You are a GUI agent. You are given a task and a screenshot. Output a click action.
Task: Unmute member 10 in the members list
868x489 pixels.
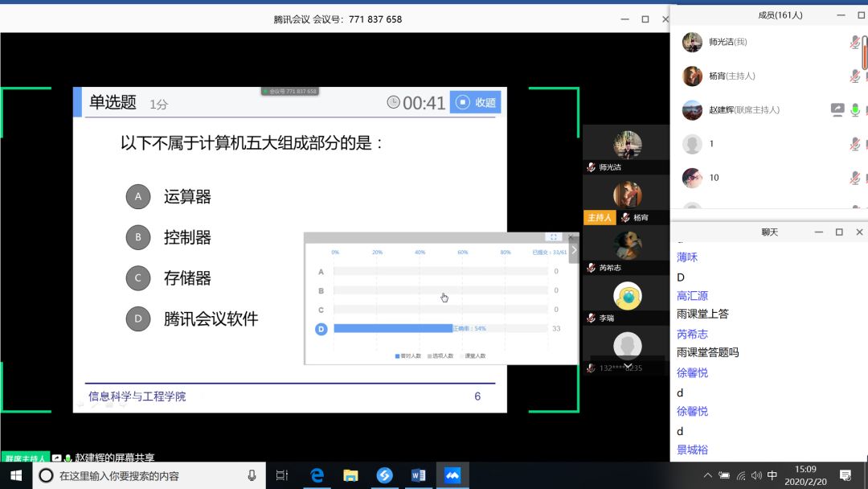click(x=855, y=177)
